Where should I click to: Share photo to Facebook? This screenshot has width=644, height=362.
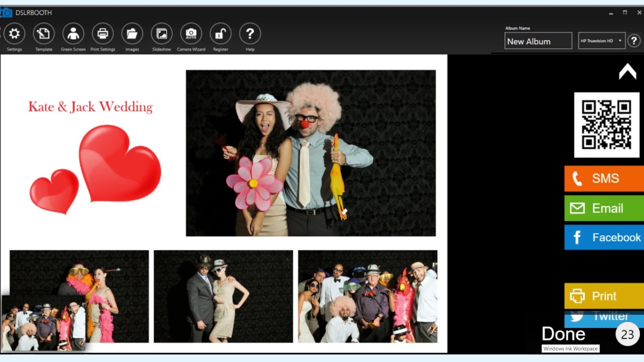tap(604, 237)
